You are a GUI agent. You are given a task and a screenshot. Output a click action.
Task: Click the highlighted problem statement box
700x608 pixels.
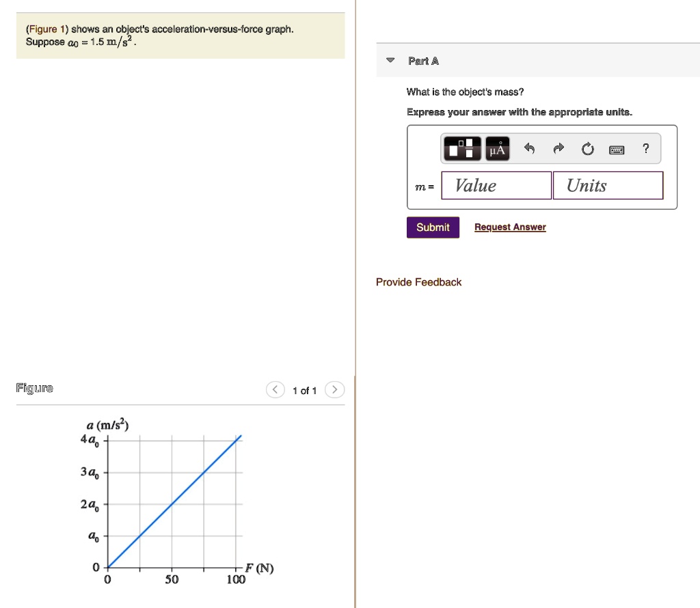tap(180, 36)
